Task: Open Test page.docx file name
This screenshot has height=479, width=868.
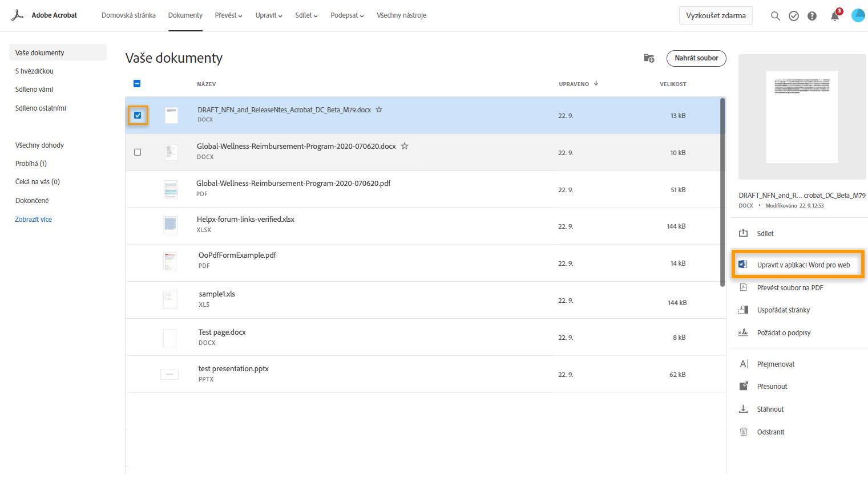Action: (222, 332)
